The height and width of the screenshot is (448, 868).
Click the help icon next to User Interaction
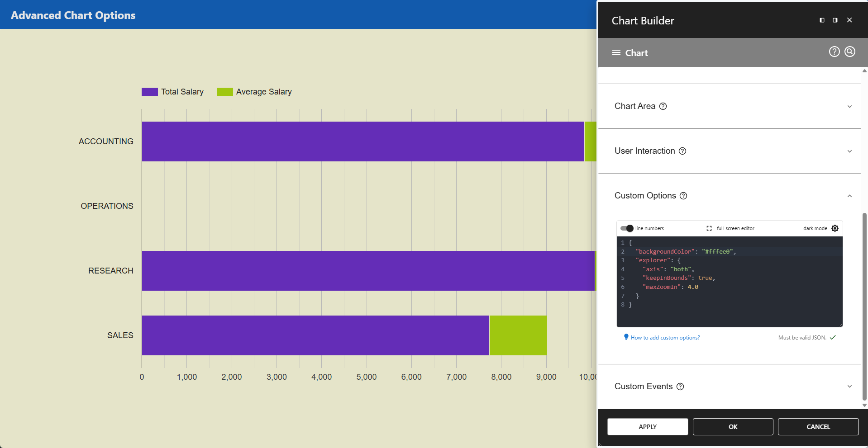pyautogui.click(x=682, y=151)
